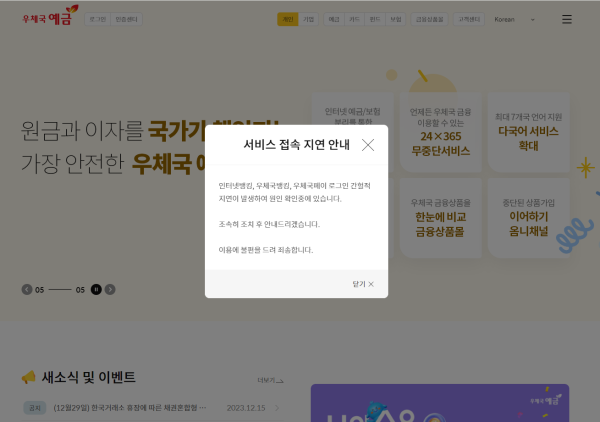Click the 이용에 불편을 드려 죄송합니다 text

(x=266, y=250)
